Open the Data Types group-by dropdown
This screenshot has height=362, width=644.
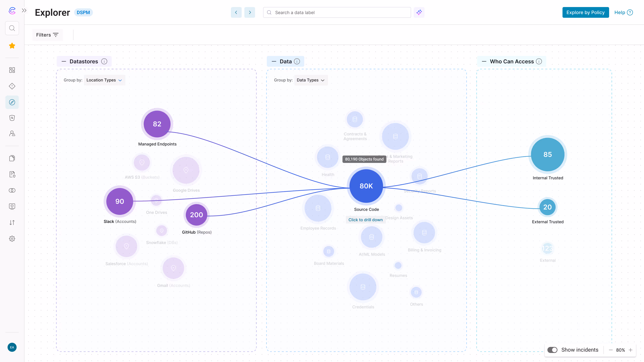tap(310, 80)
